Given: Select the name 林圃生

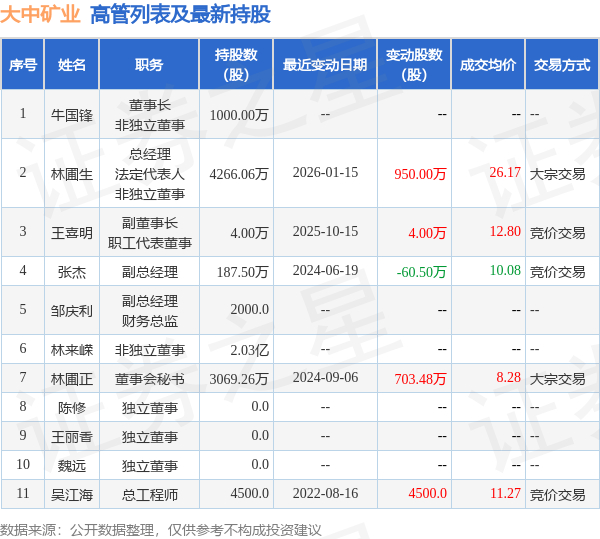Looking at the screenshot, I should coord(72,174).
